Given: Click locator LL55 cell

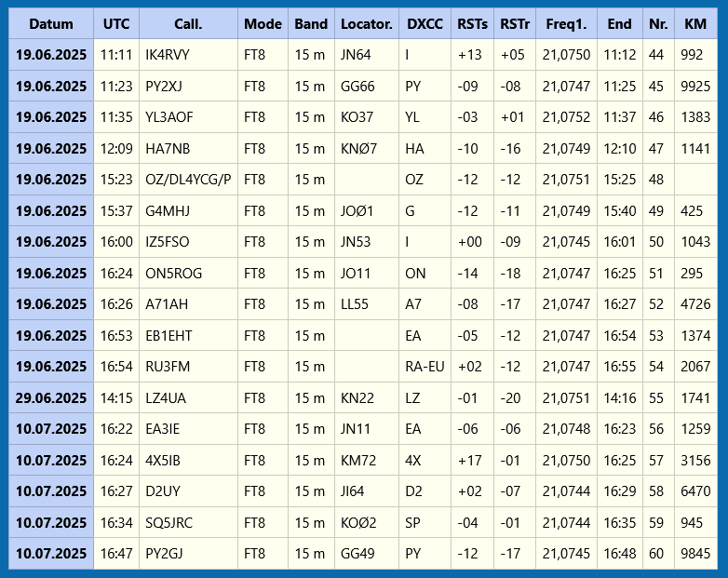Looking at the screenshot, I should coord(366,304).
